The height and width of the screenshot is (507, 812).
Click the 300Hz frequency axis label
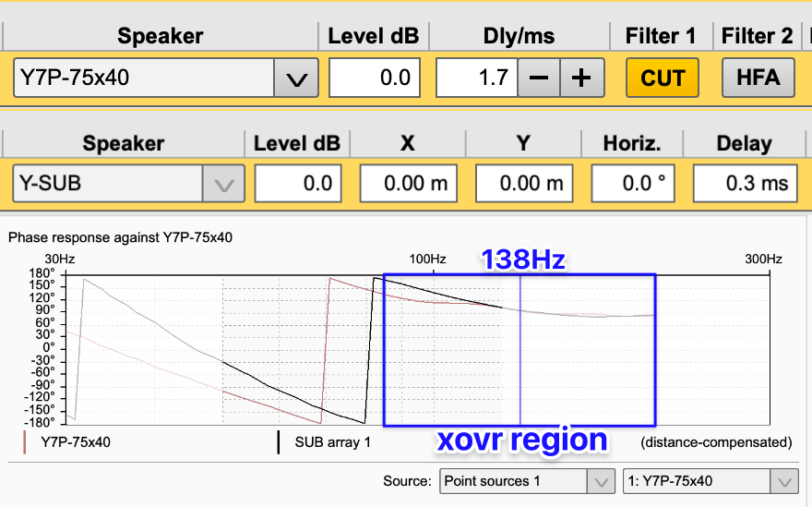pos(763,259)
